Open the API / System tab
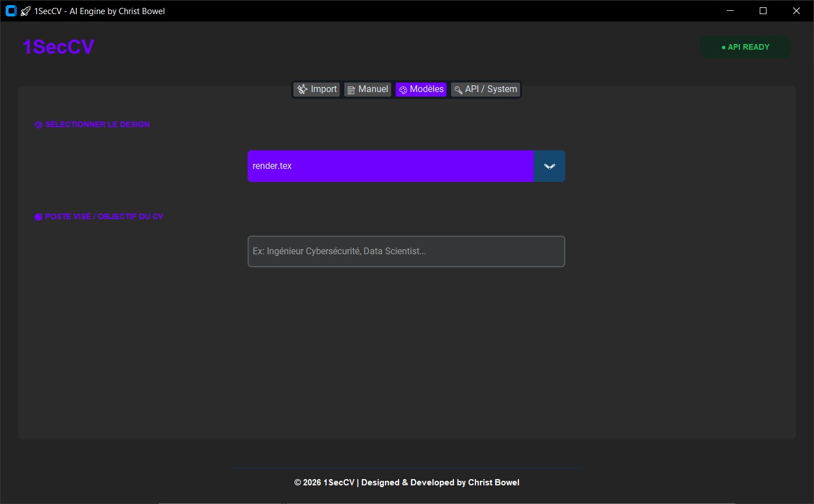Viewport: 814px width, 504px height. (486, 89)
